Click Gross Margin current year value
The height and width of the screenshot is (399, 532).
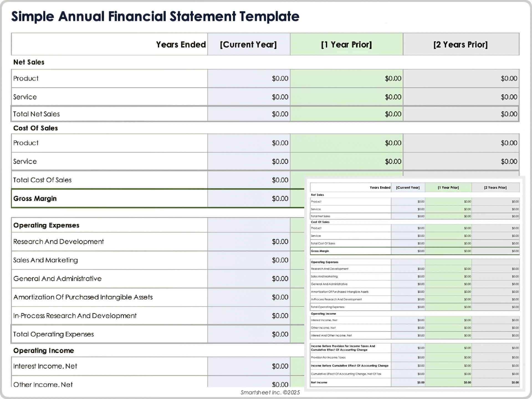point(249,199)
